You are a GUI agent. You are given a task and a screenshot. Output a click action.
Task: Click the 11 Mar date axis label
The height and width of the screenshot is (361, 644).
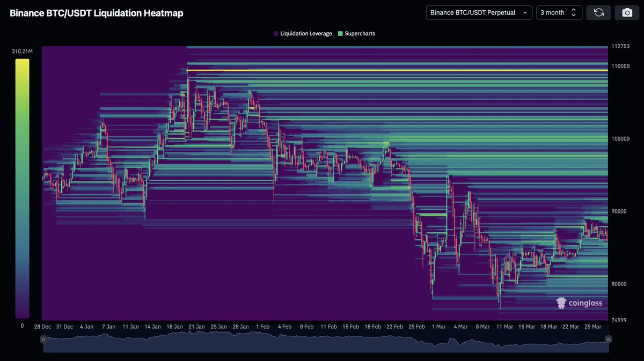pos(504,326)
